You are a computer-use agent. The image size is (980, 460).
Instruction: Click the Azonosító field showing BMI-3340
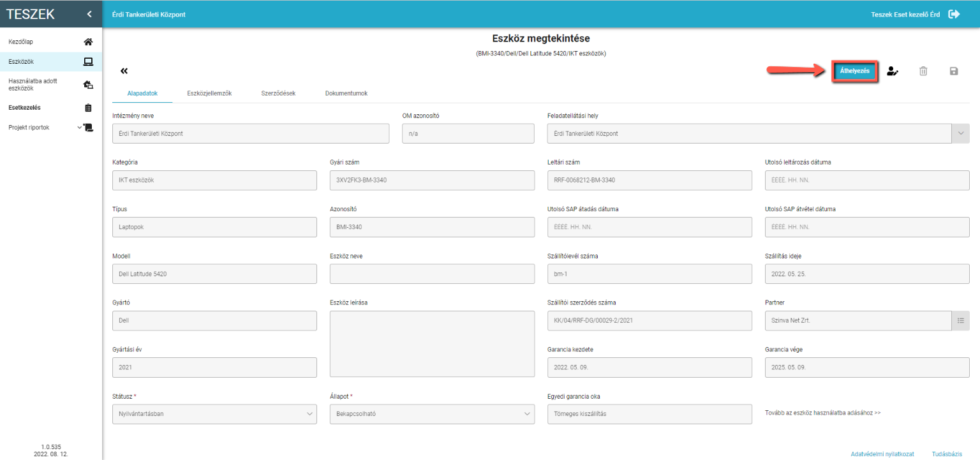[x=432, y=226]
